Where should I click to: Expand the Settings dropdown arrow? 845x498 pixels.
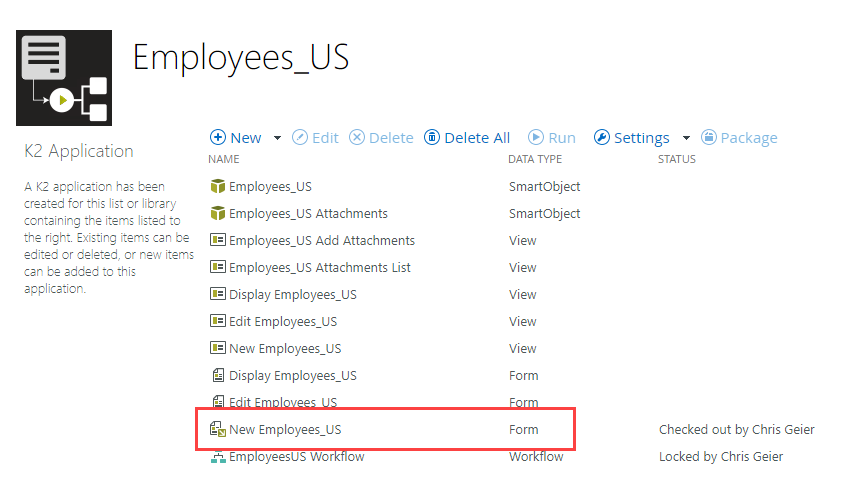pyautogui.click(x=686, y=138)
